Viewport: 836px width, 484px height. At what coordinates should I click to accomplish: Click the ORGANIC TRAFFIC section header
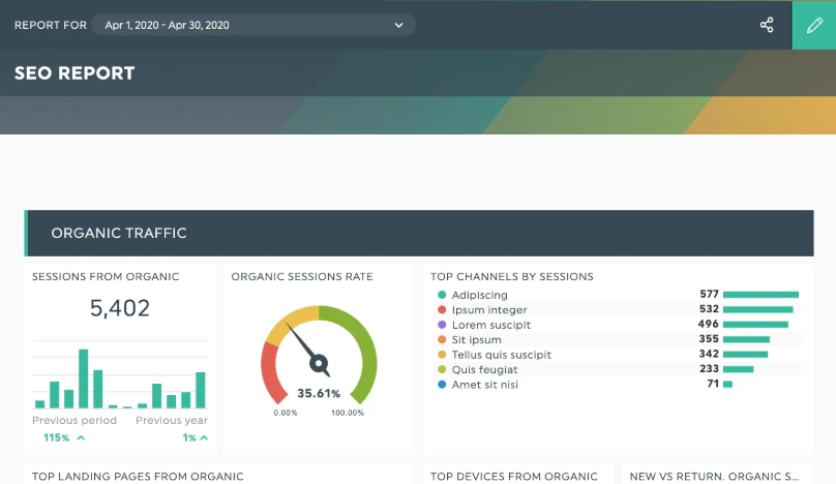(x=419, y=233)
